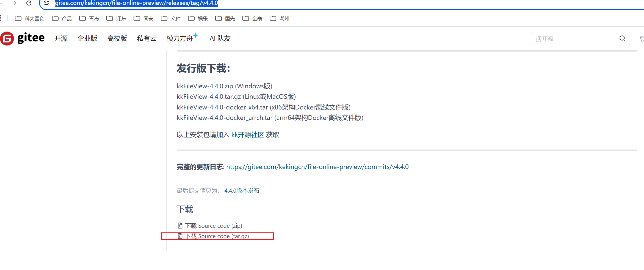Click kkFileView-4.4.0.zip (Windows版) text
The image size is (644, 270).
225,86
